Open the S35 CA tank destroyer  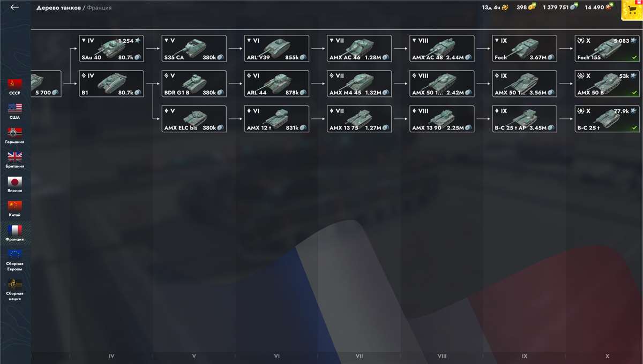pyautogui.click(x=194, y=48)
